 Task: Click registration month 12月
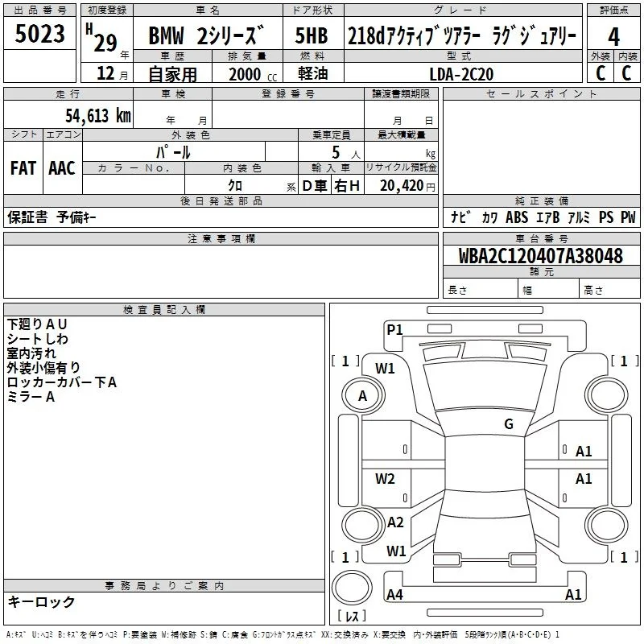pyautogui.click(x=112, y=73)
